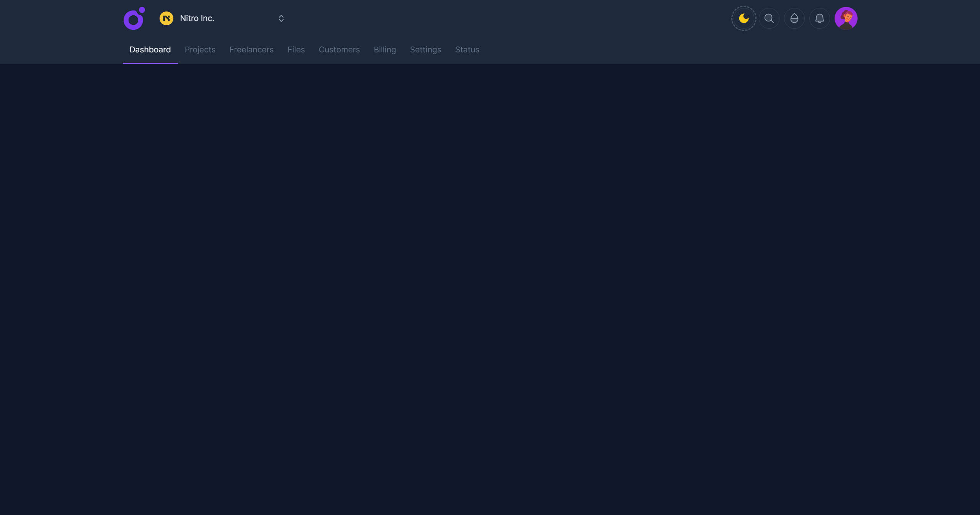Open the droplet color theme picker
The height and width of the screenshot is (515, 980).
[x=794, y=18]
